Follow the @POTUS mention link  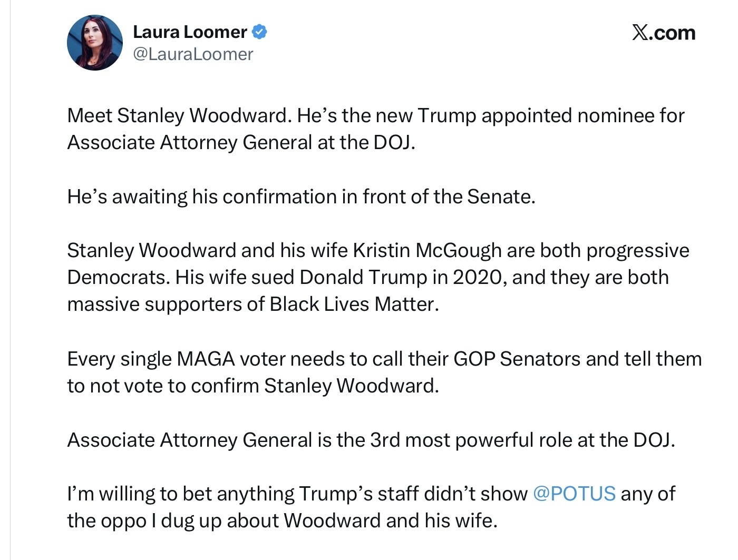point(574,494)
